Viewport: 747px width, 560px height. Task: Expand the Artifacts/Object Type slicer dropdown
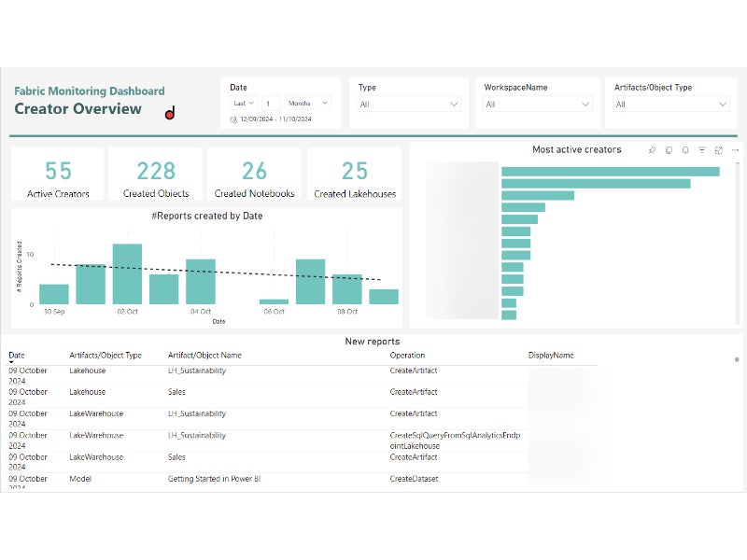(x=669, y=105)
